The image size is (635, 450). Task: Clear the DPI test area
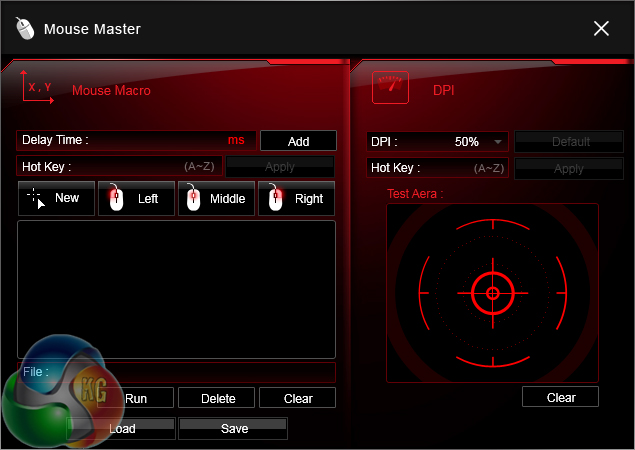point(560,397)
